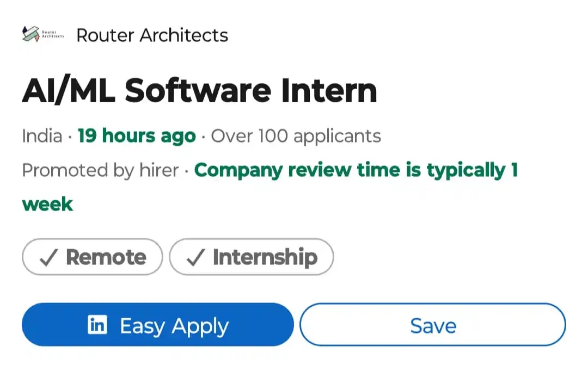Image resolution: width=588 pixels, height=365 pixels.
Task: Toggle the Remote workplace chip
Action: (x=92, y=257)
